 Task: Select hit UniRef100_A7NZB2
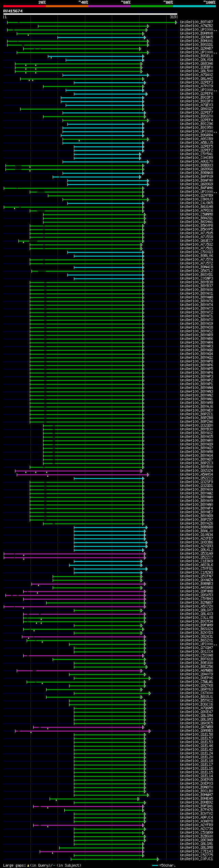196,26
